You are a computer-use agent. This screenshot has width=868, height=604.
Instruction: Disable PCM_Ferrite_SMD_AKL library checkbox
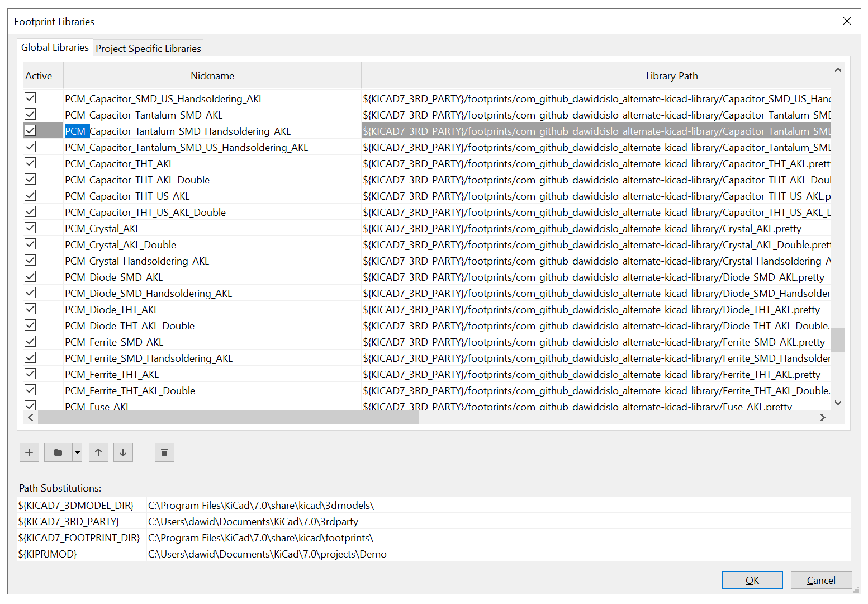30,342
